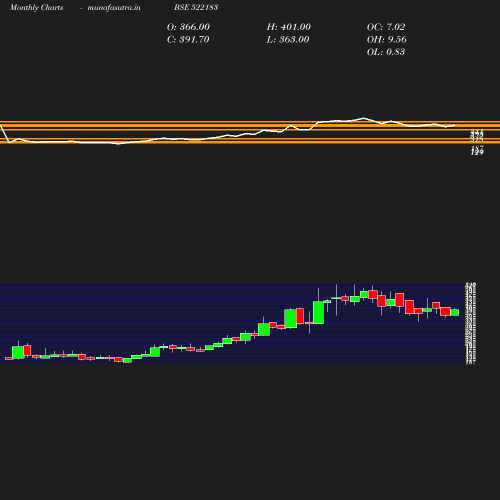The image size is (500, 500).
Task: Click the "OH: 9.56" value
Action: 387,40
